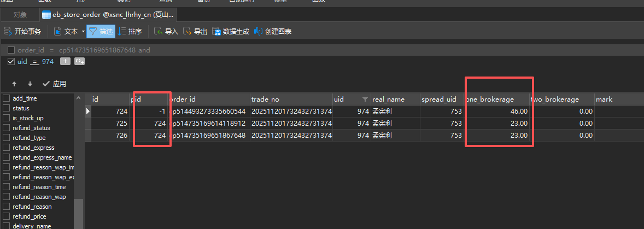
Task: Select the eb_store_order table tab
Action: pos(108,15)
